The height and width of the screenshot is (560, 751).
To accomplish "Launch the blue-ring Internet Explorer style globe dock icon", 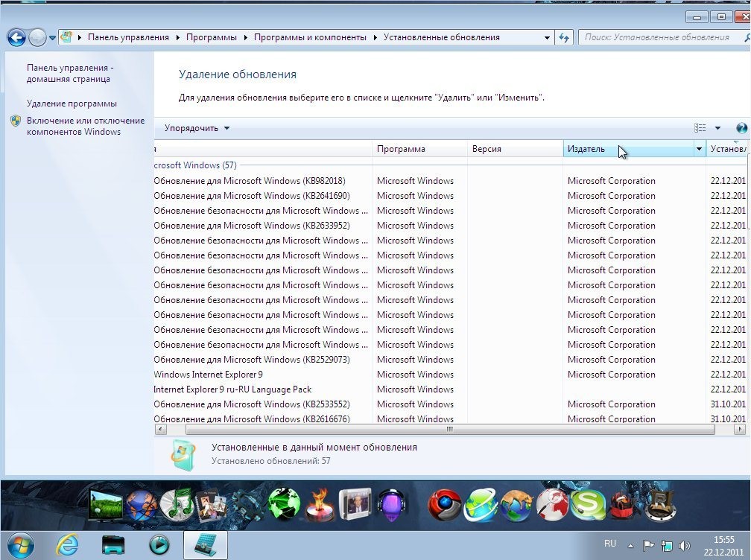I will [481, 506].
